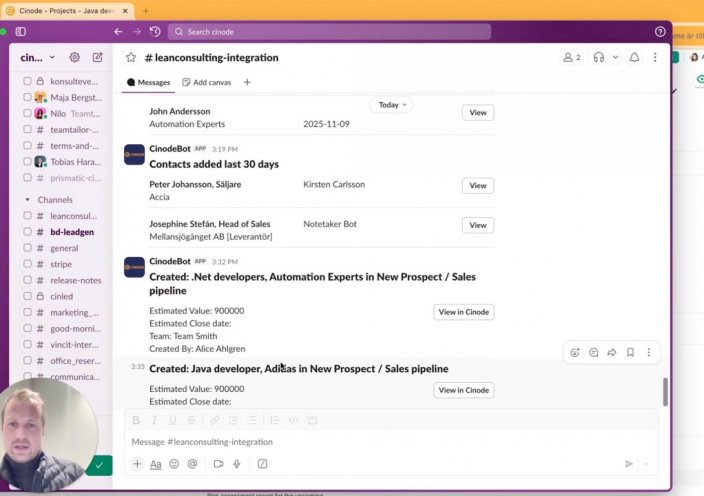
Task: Record an audio clip microphone icon
Action: pyautogui.click(x=237, y=464)
